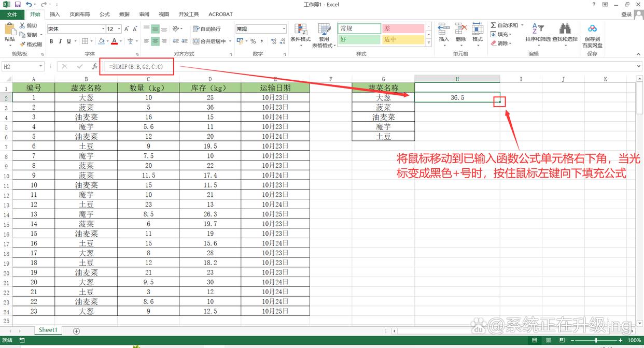Toggle center horizontal alignment
Screen dimensions: 644x348
[156, 41]
